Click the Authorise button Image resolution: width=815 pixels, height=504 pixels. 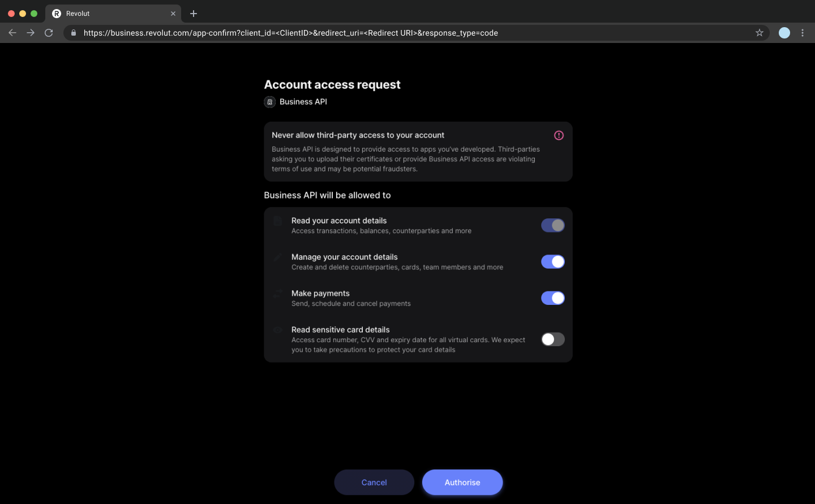(x=462, y=483)
